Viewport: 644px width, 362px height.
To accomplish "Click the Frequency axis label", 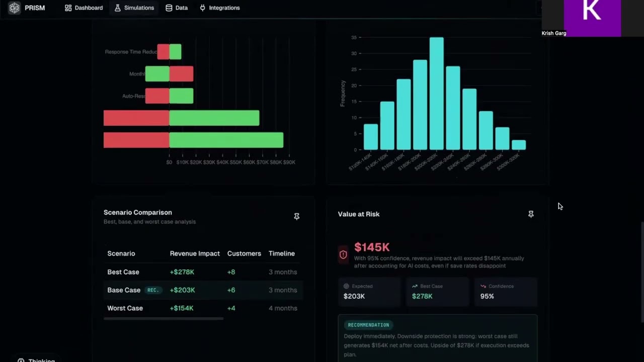I will coord(343,94).
